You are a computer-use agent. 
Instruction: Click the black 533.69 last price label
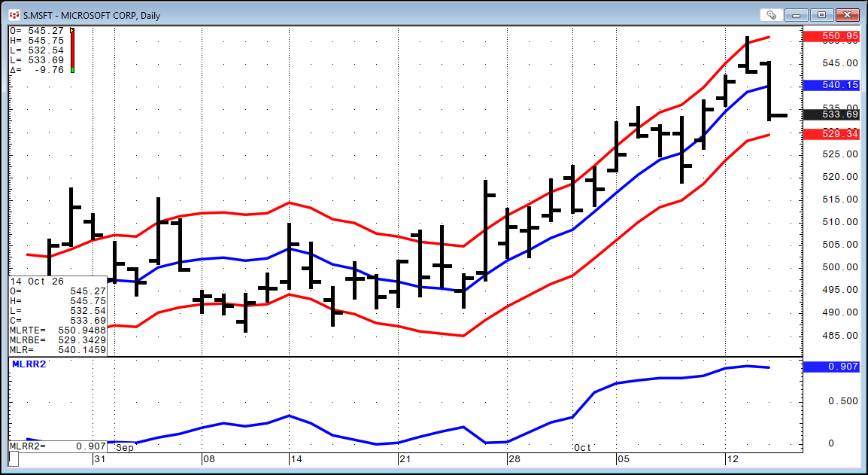pos(831,114)
